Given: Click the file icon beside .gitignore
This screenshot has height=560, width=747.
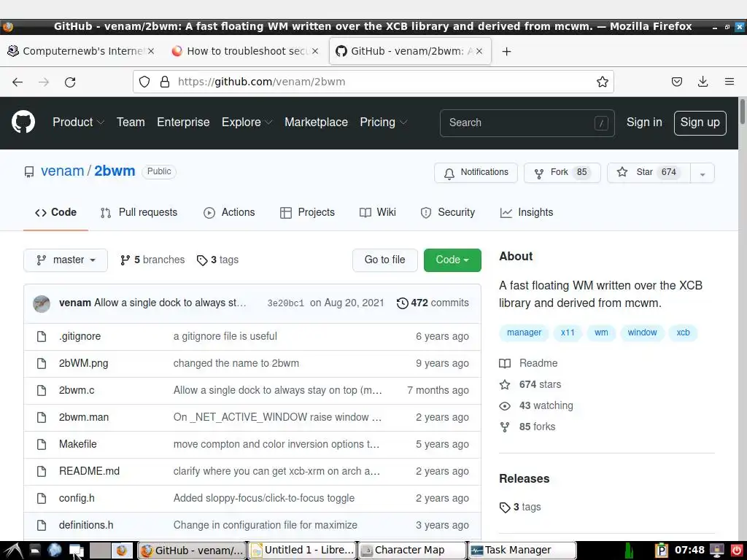Looking at the screenshot, I should coord(42,336).
